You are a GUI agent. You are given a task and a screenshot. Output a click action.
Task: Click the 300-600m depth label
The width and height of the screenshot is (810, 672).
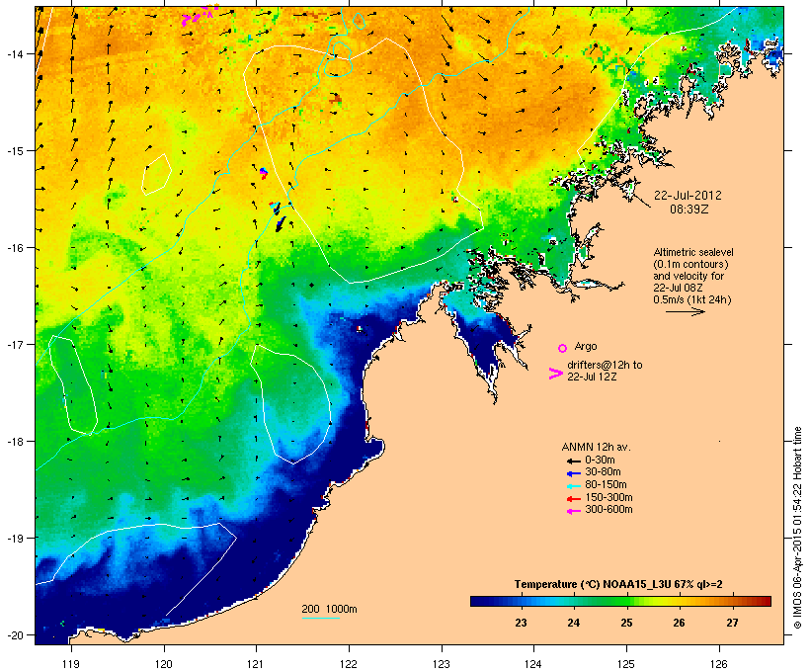[x=608, y=510]
